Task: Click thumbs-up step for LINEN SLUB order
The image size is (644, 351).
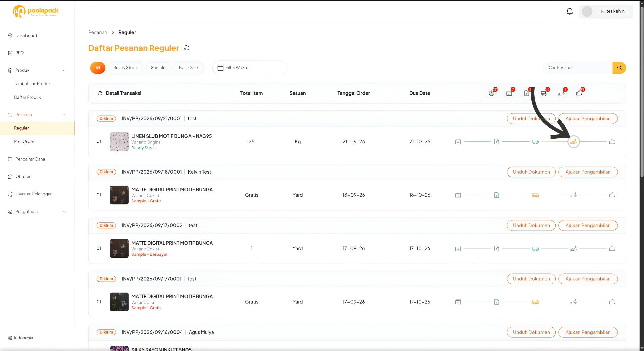Action: pos(612,142)
